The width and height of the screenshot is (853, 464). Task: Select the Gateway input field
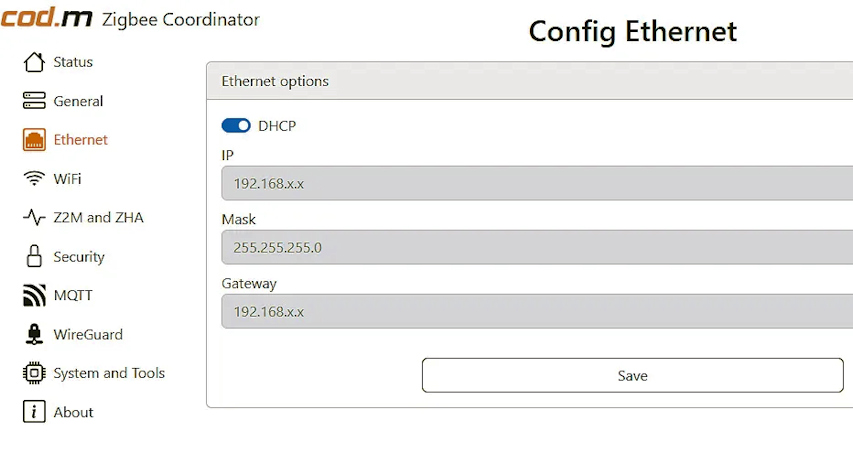point(537,312)
